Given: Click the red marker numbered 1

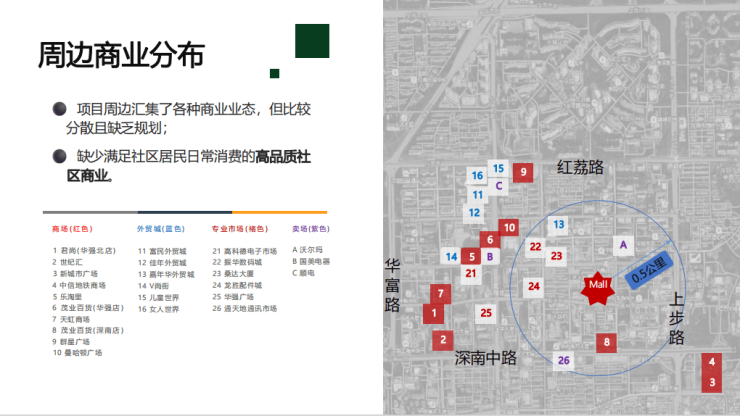Looking at the screenshot, I should tap(433, 313).
